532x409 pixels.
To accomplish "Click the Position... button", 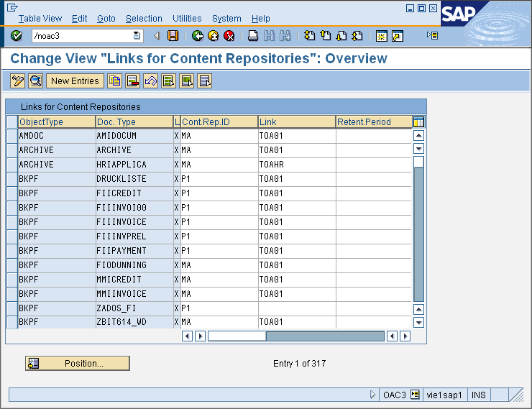I will [78, 364].
